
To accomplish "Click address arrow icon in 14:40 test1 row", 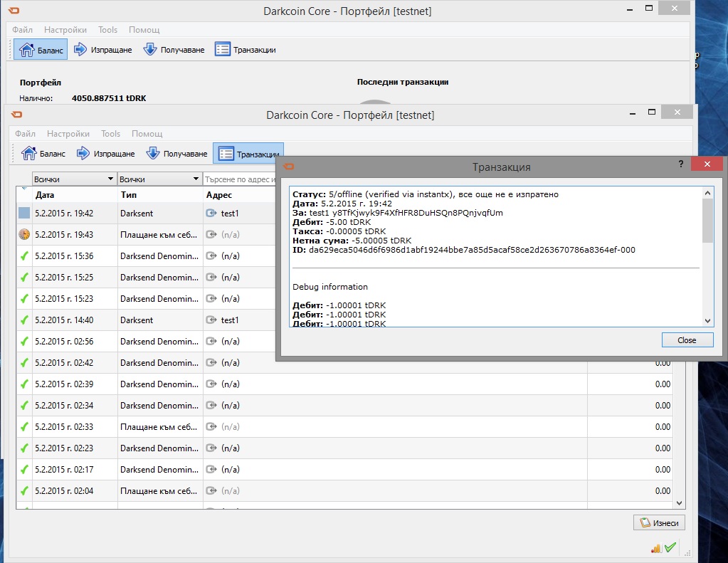I will 211,320.
